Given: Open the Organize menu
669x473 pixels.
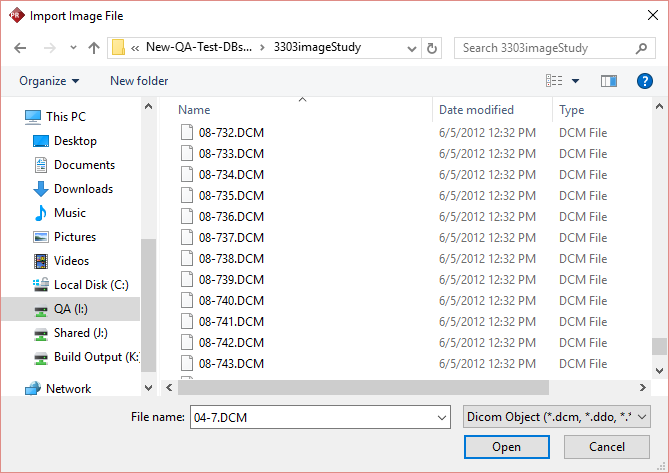Looking at the screenshot, I should coord(48,81).
